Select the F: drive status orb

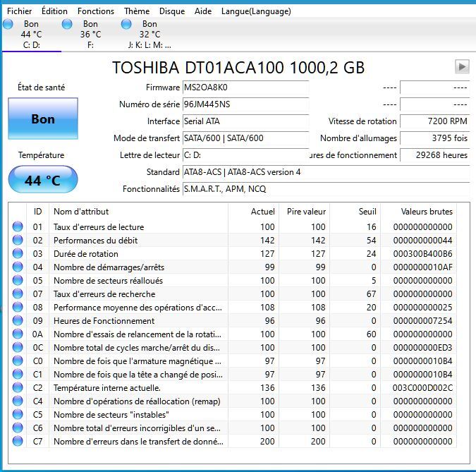pos(68,25)
